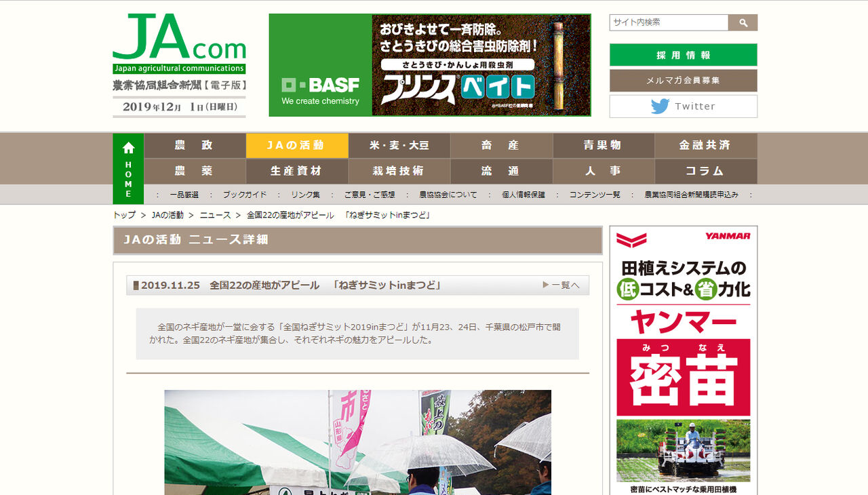The height and width of the screenshot is (495, 868).
Task: Open the 農協協会について link
Action: pyautogui.click(x=448, y=195)
